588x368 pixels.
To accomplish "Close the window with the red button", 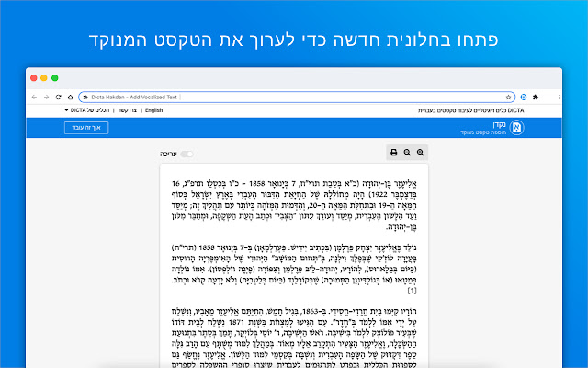I will coord(34,77).
